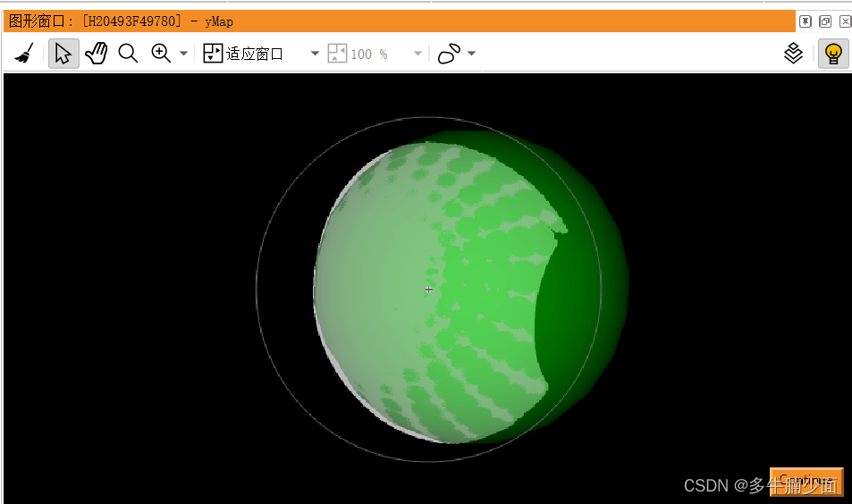This screenshot has height=504, width=852.
Task: Toggle the light bulb hint button
Action: (x=833, y=54)
